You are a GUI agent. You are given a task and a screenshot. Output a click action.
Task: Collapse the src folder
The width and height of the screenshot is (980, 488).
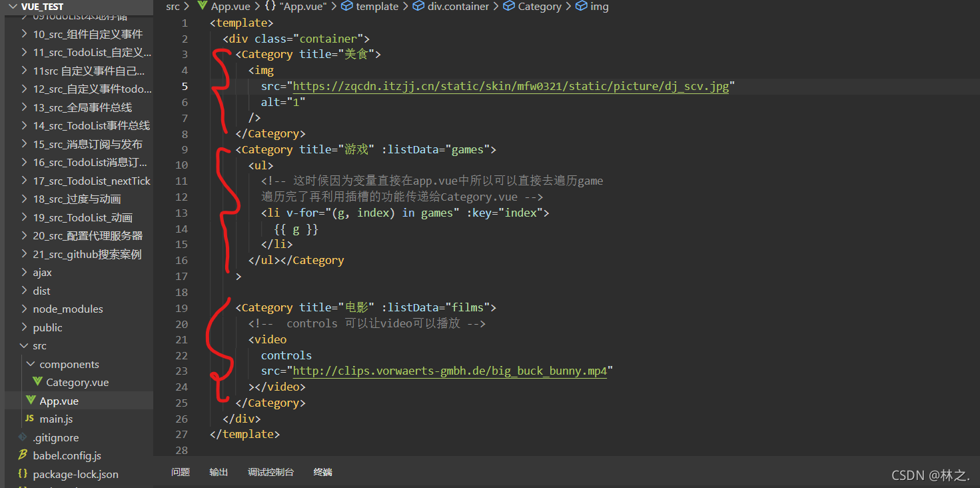click(x=25, y=345)
